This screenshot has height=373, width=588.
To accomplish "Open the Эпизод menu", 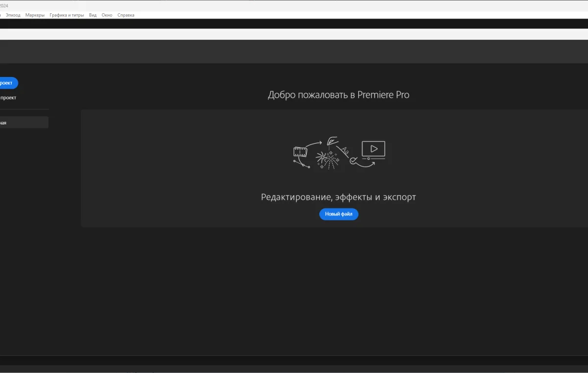I will 13,15.
